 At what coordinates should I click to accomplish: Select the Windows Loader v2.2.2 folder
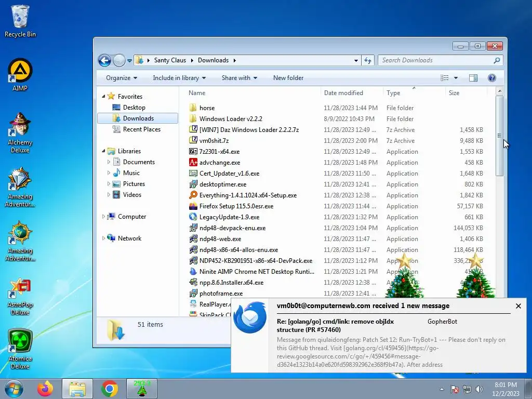pos(225,119)
